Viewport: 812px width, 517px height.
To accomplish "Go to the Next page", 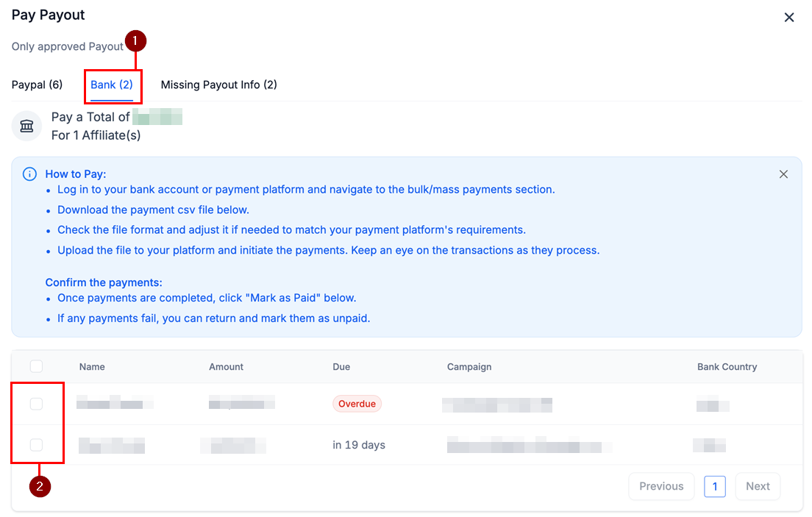I will point(758,486).
